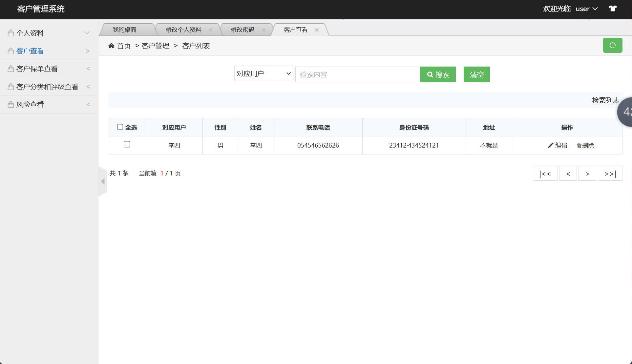Collapse the sidebar with the arrow tab

click(102, 181)
